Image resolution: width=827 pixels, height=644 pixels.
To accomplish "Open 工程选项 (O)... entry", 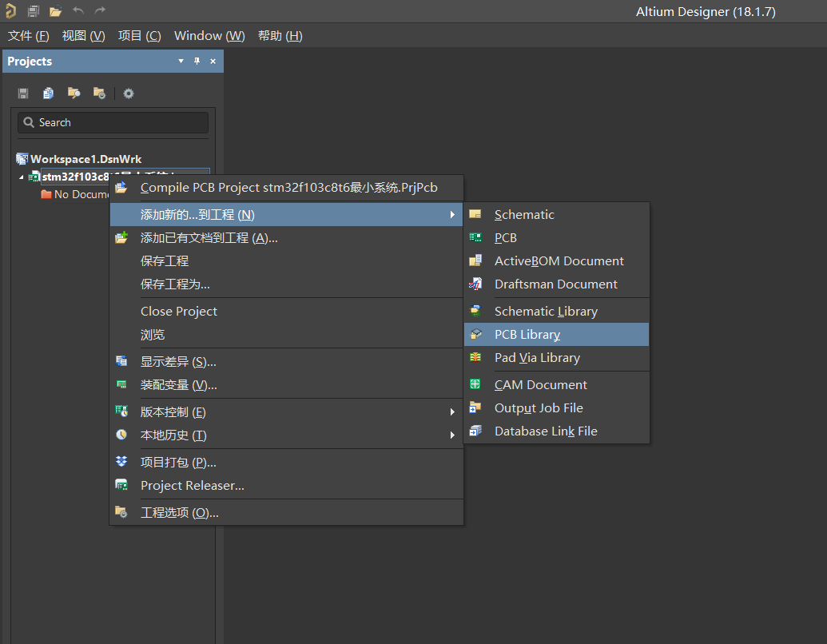I will tap(286, 513).
